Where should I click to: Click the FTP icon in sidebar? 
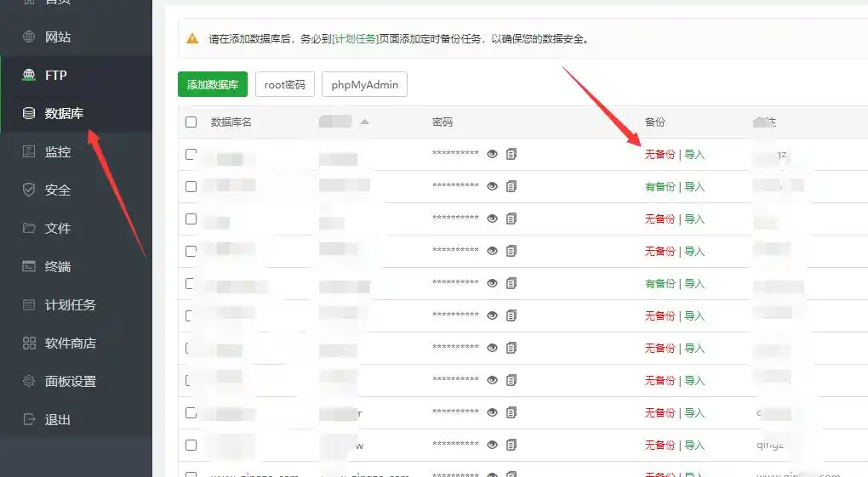(29, 76)
